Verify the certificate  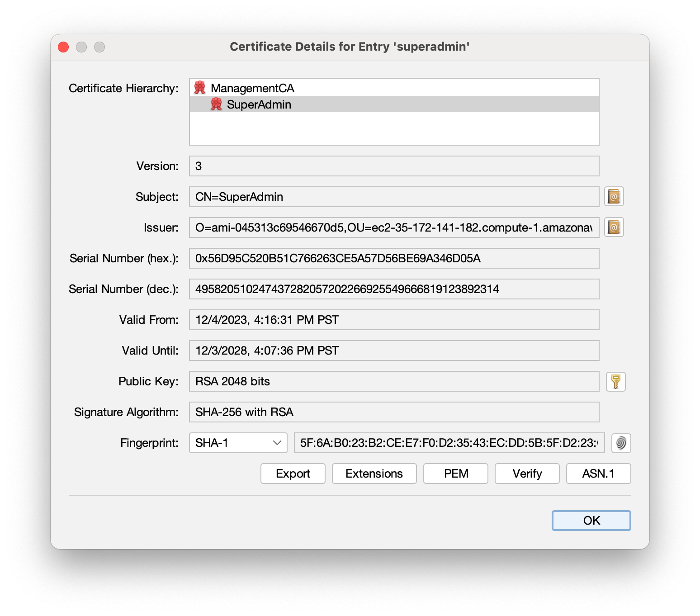tap(527, 474)
